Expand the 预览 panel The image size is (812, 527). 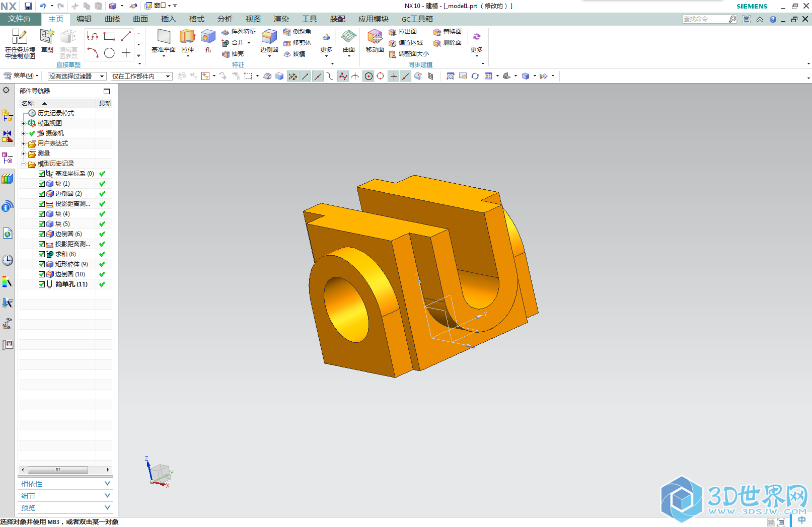(65, 508)
